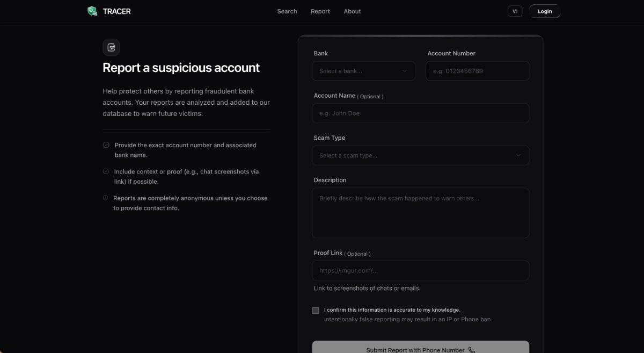Click into the Description text area
This screenshot has height=353, width=644.
point(420,213)
